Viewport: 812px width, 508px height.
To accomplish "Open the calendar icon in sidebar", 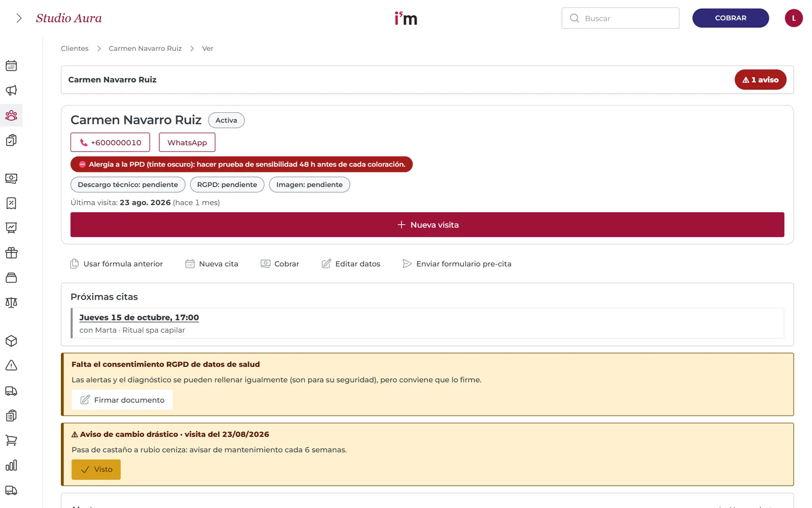I will coord(11,66).
